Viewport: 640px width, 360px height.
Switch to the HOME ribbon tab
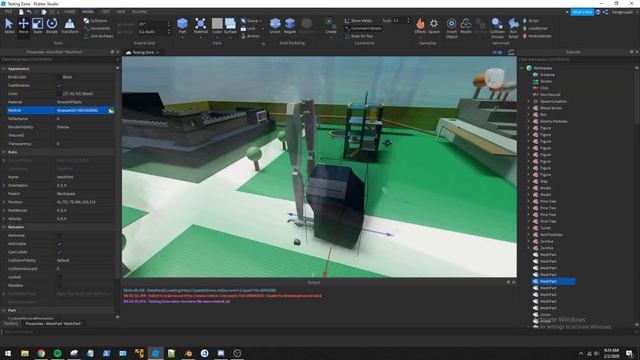point(70,12)
